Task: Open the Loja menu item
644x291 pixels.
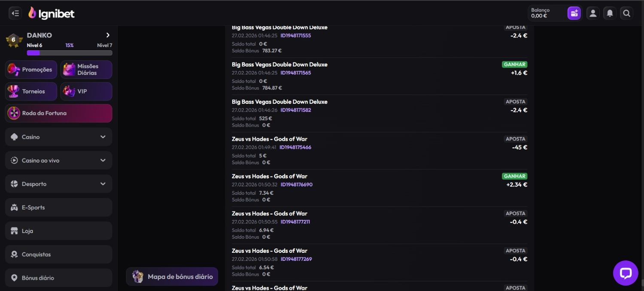Action: click(x=58, y=231)
